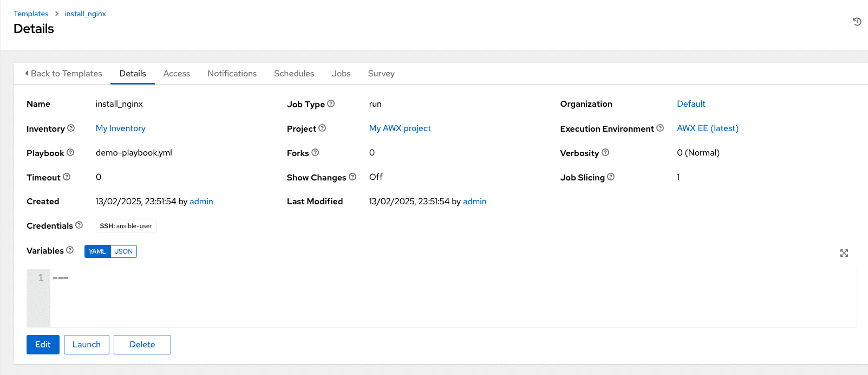Open the AWX EE (latest) link

(708, 128)
